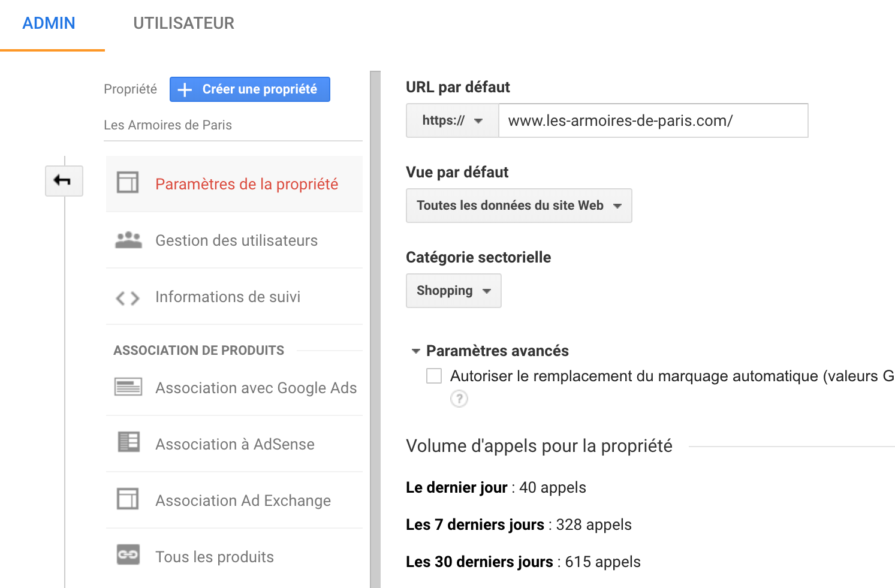Click the Créer une propriété button
The image size is (895, 588).
click(x=250, y=89)
